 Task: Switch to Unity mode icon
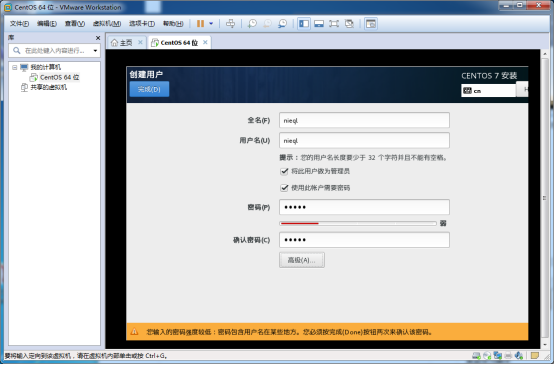(x=349, y=24)
